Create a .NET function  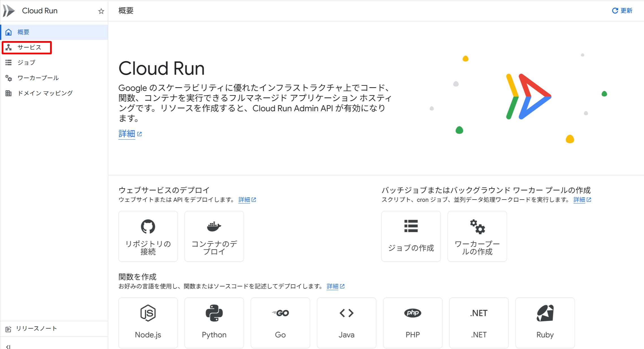(479, 323)
